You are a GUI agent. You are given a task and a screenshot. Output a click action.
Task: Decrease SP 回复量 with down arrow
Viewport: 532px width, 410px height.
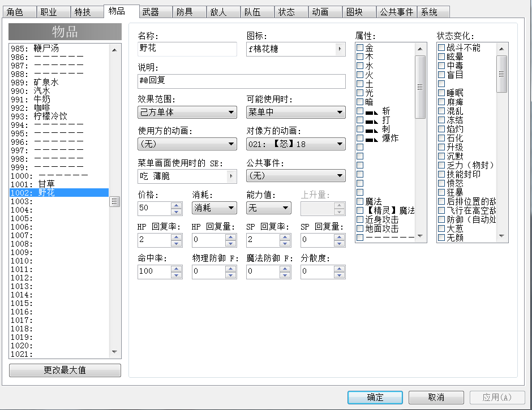[x=339, y=244]
